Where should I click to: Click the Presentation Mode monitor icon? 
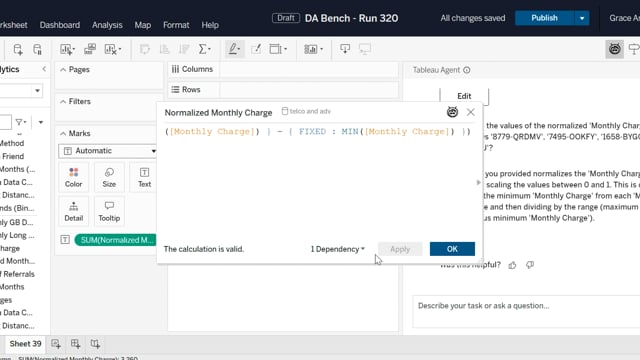tap(364, 49)
